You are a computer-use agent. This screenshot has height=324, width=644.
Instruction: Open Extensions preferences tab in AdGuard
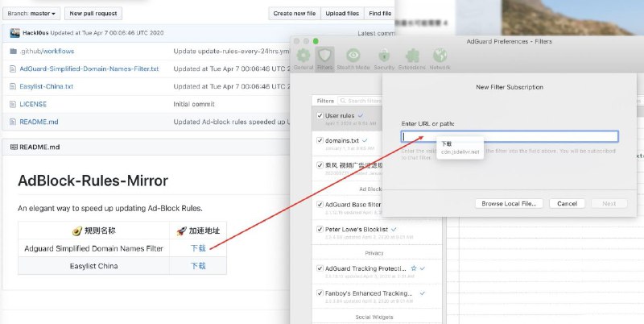pyautogui.click(x=412, y=59)
